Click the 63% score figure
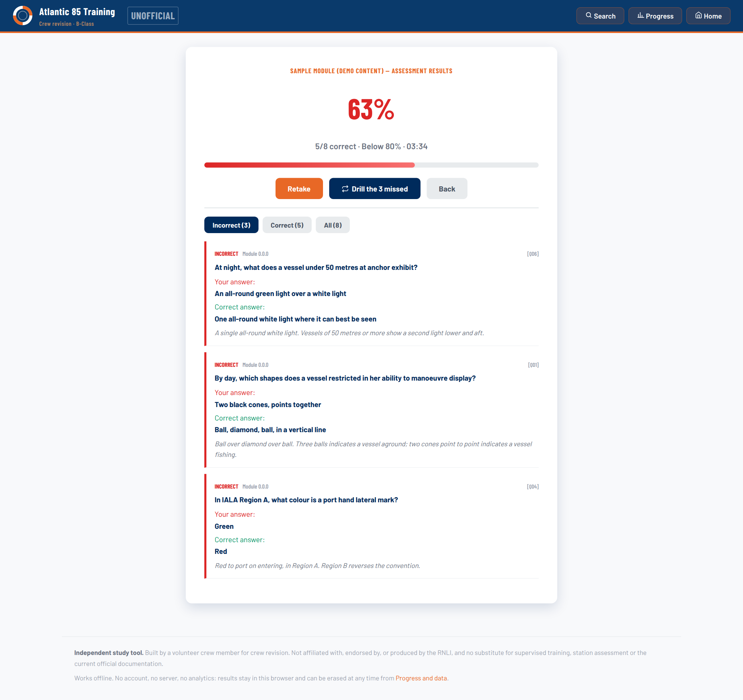The height and width of the screenshot is (700, 743). pyautogui.click(x=371, y=109)
